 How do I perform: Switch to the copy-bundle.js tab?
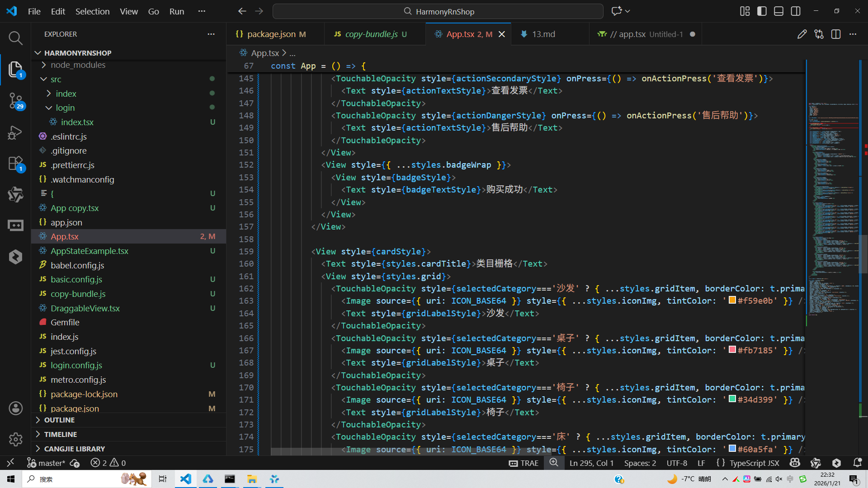(x=371, y=34)
